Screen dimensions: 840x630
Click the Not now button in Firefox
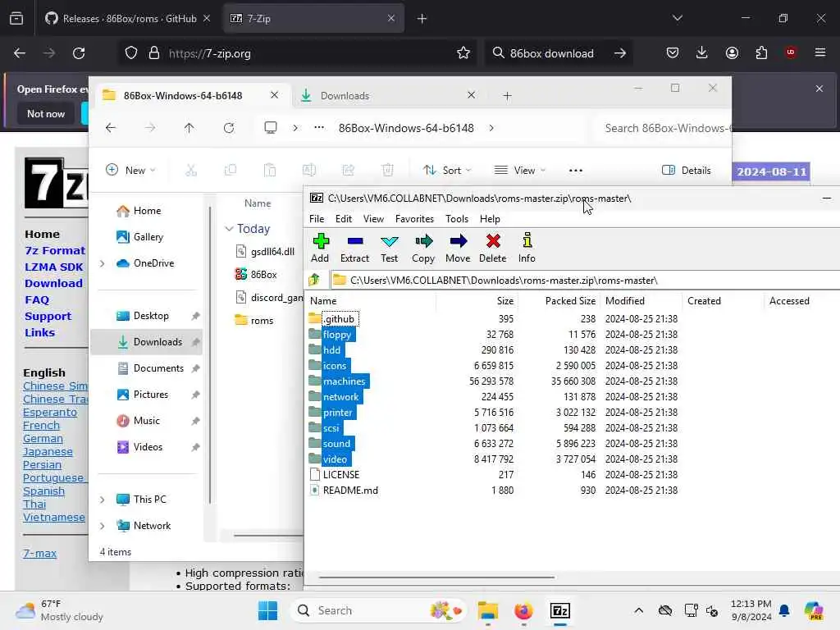tap(46, 113)
